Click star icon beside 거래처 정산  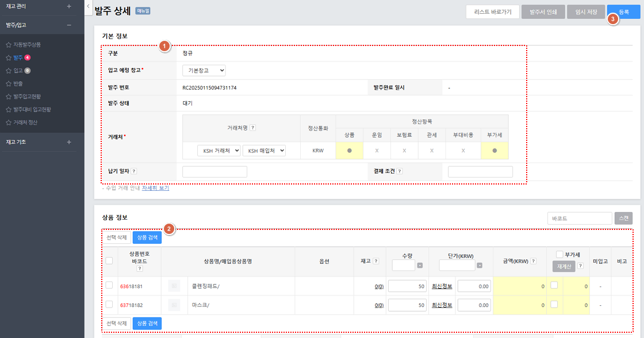coord(8,122)
